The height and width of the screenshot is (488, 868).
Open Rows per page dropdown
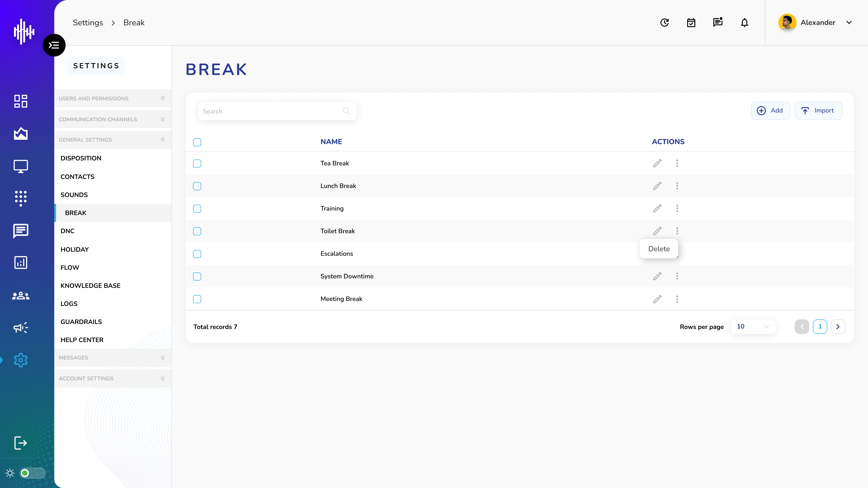pyautogui.click(x=753, y=326)
